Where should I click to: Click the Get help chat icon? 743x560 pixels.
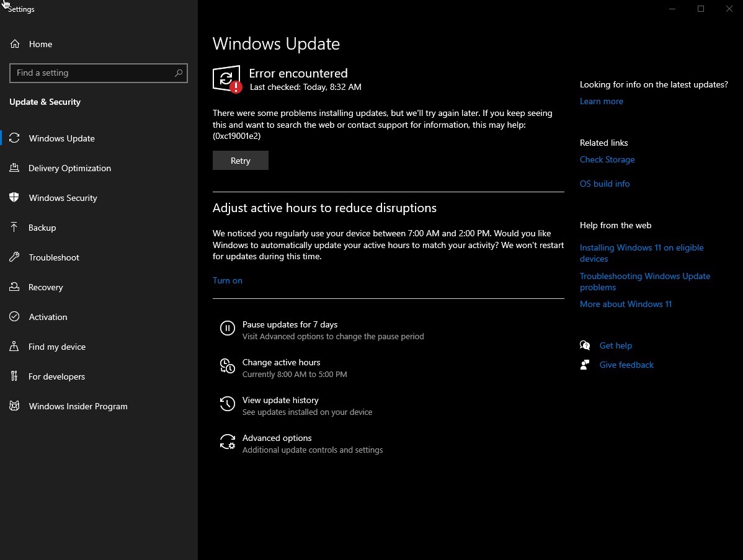(x=585, y=345)
